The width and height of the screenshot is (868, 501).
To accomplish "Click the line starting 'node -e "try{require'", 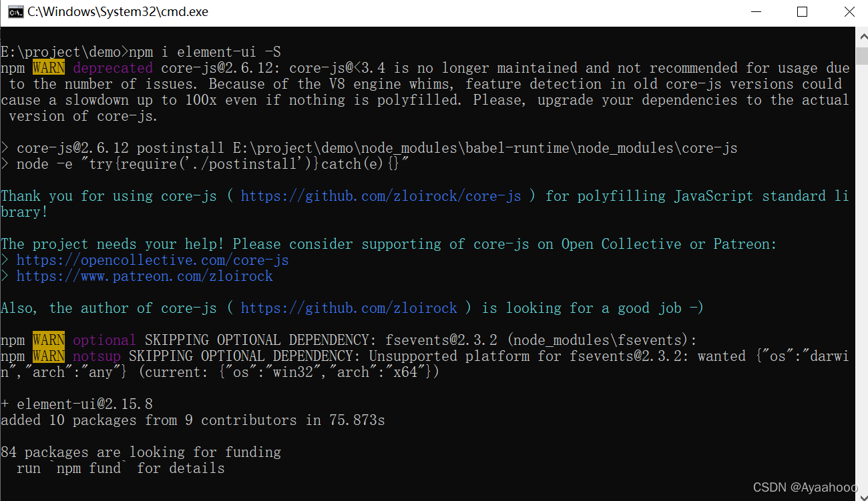I will pos(205,164).
